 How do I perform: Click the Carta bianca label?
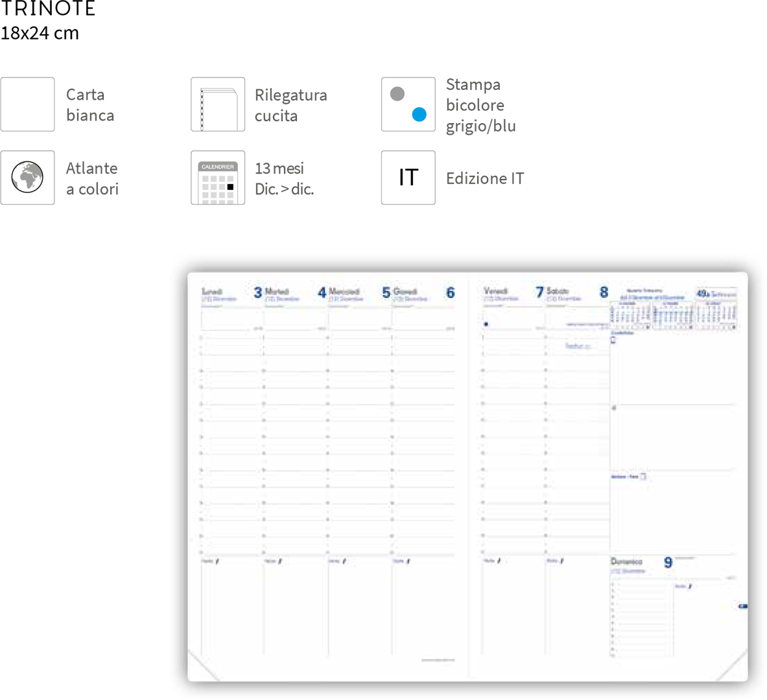[x=90, y=105]
